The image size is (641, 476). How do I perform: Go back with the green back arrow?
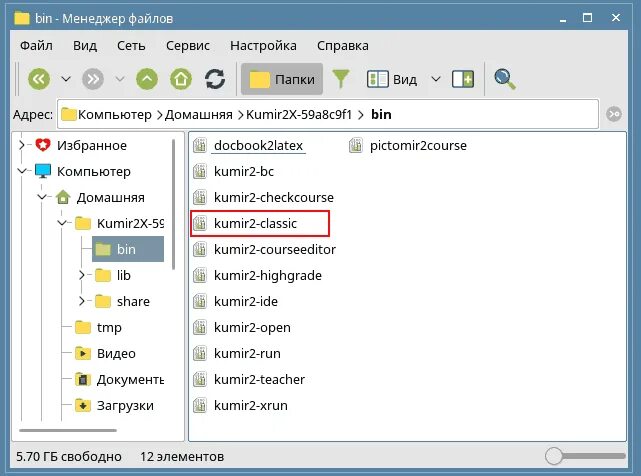pyautogui.click(x=39, y=79)
